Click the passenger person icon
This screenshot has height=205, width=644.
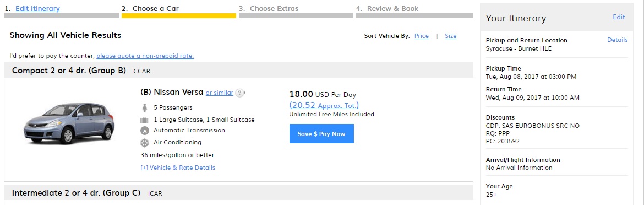[x=145, y=107]
